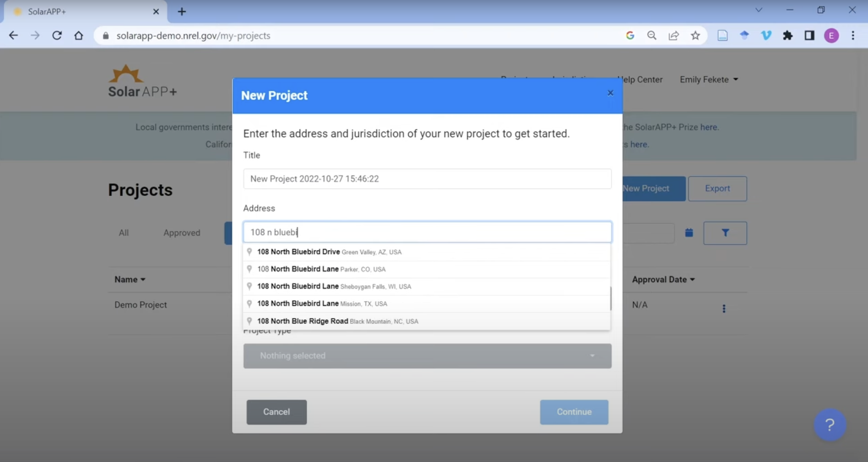
Task: Open the Extensions puzzle piece menu
Action: 788,35
